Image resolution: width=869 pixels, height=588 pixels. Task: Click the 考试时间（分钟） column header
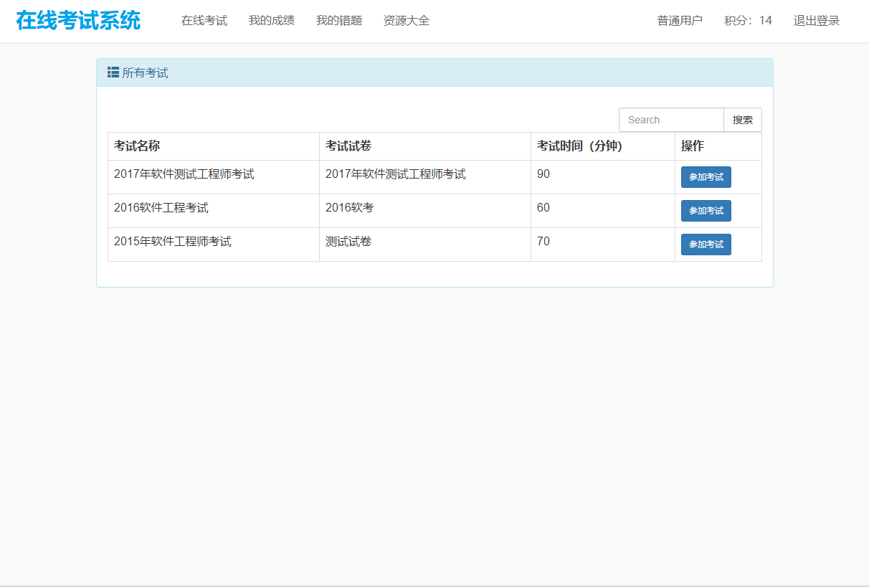[579, 146]
